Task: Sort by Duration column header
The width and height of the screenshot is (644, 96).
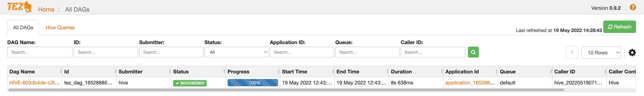Action: coord(401,72)
